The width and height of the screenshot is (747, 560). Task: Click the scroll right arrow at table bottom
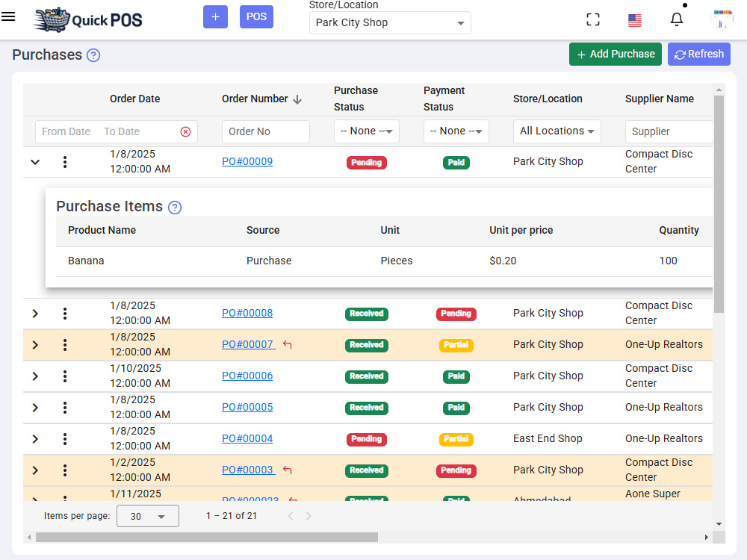tap(707, 538)
